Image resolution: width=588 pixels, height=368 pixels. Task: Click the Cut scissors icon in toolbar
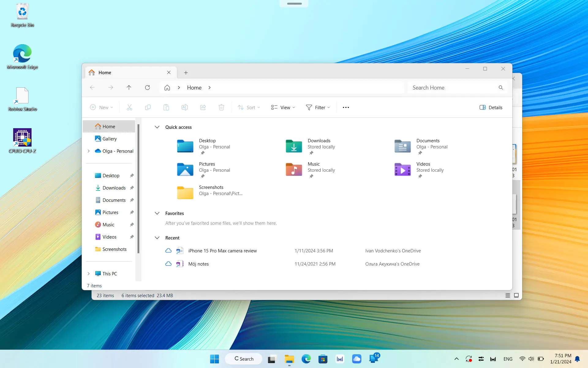click(x=130, y=107)
